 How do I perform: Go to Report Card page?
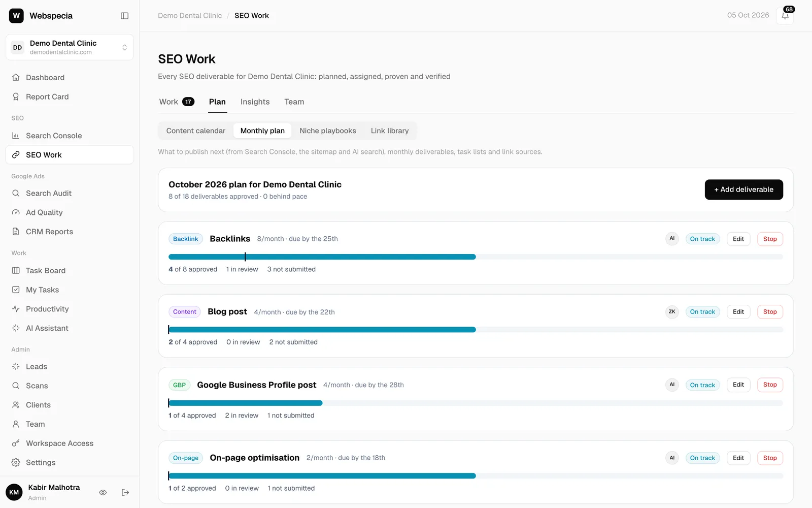pos(70,97)
